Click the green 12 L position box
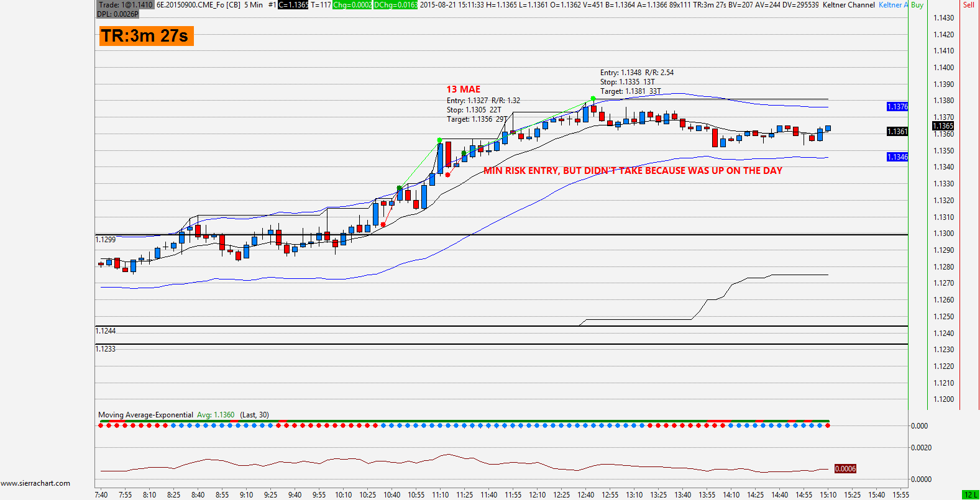This screenshot has height=500, width=980. [x=970, y=495]
